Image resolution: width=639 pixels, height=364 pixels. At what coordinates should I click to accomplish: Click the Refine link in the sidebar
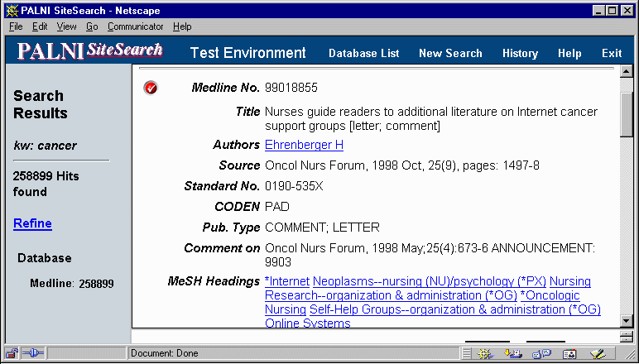pyautogui.click(x=32, y=223)
